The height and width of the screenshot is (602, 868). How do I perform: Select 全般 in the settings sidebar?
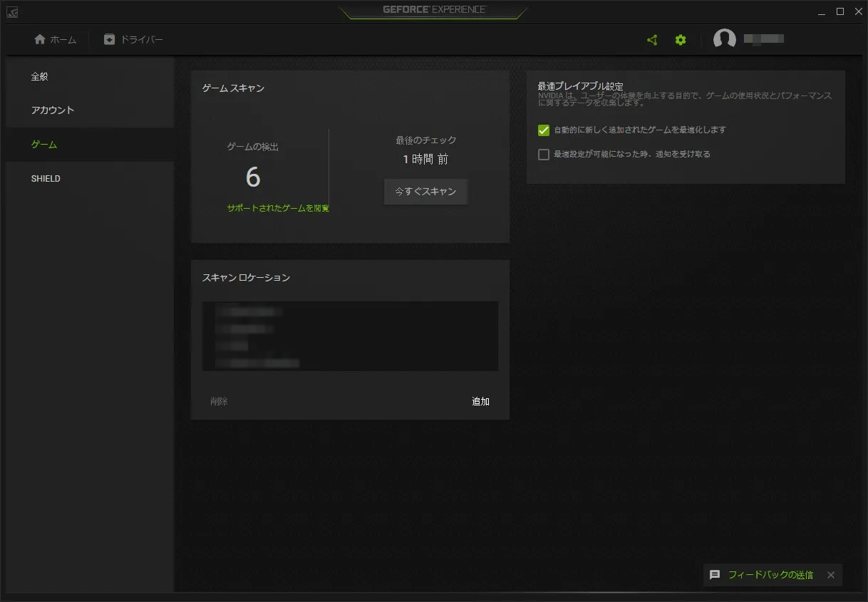coord(90,76)
